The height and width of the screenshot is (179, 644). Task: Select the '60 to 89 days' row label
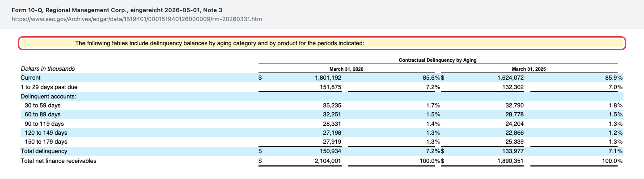coord(42,115)
